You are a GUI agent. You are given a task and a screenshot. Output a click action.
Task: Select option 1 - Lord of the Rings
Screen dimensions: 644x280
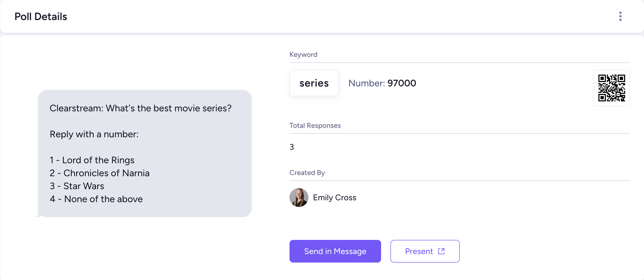tap(92, 160)
